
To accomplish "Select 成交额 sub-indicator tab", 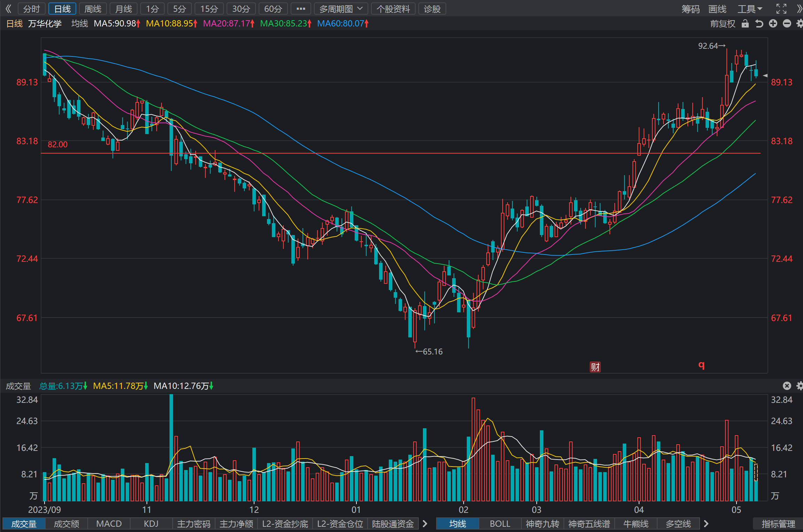I will click(66, 524).
